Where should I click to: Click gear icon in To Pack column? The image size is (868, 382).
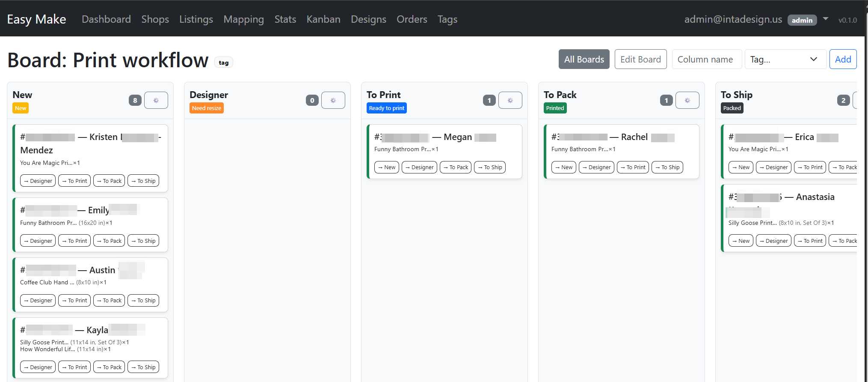click(x=687, y=100)
